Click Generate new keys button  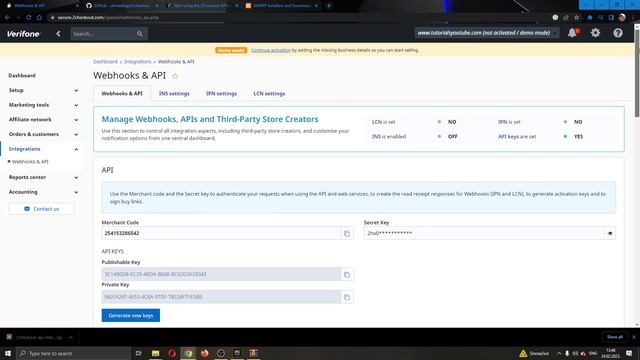pyautogui.click(x=131, y=316)
